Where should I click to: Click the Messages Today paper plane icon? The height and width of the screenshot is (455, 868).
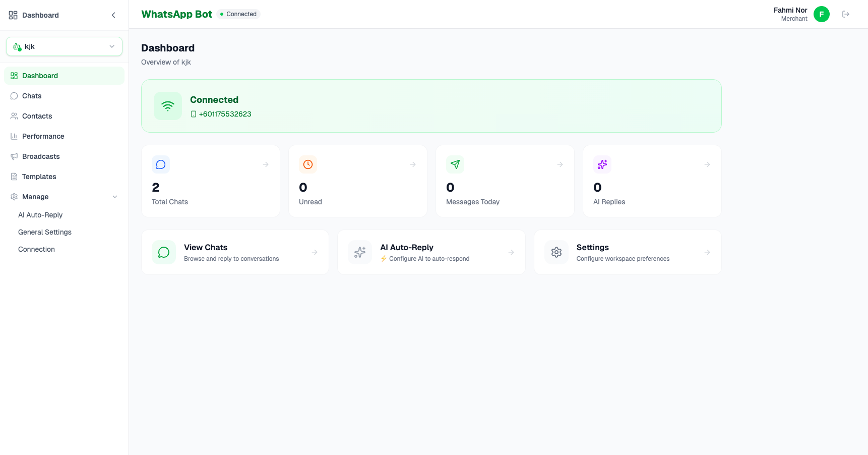[455, 164]
